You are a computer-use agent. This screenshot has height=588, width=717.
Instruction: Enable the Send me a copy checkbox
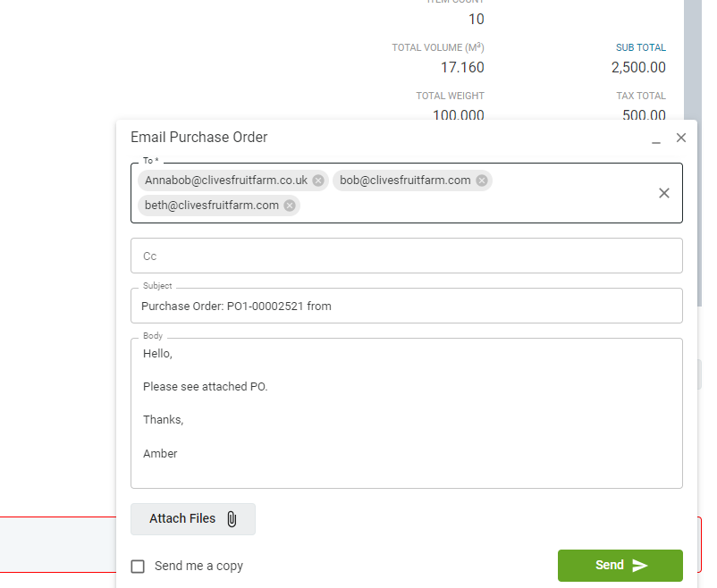(138, 567)
